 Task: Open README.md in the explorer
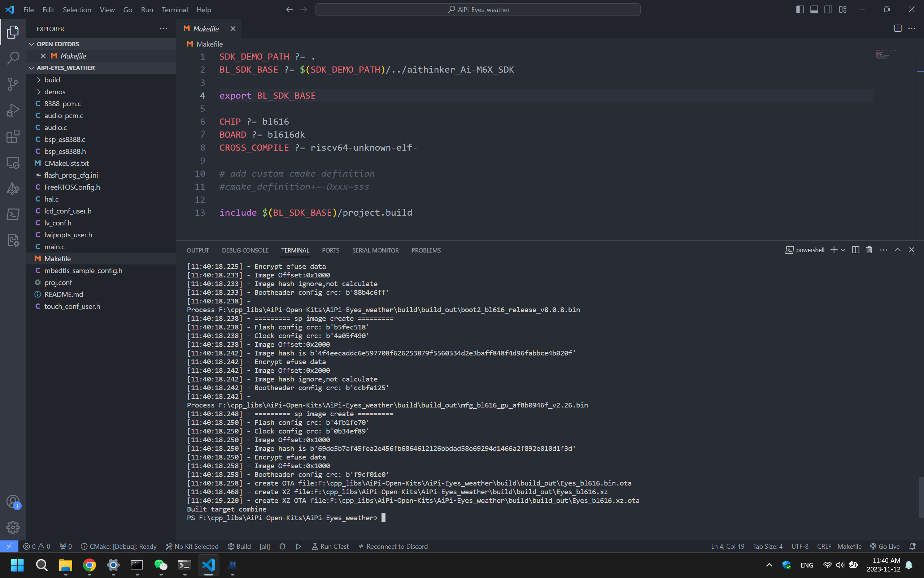101,294
